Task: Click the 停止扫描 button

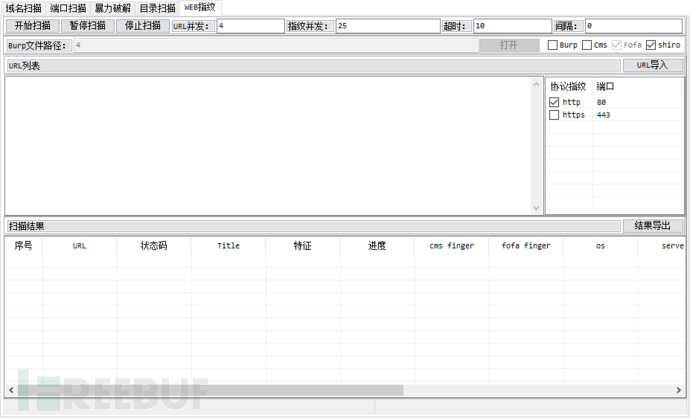Action: pyautogui.click(x=143, y=26)
